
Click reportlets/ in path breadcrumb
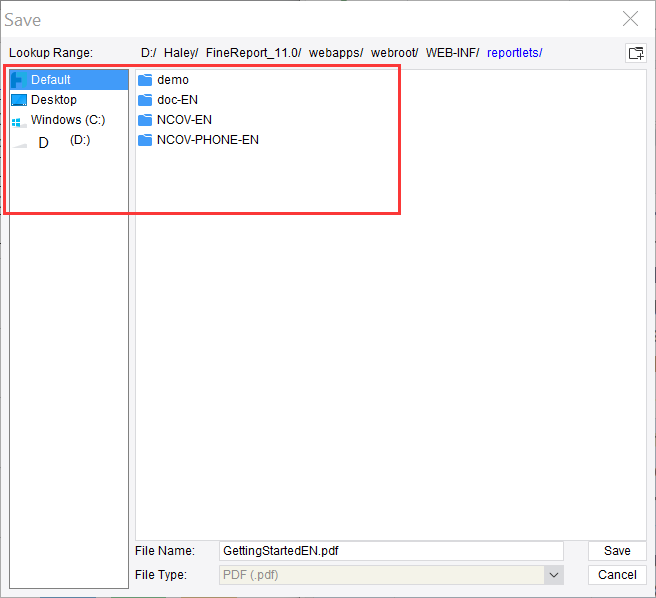(x=515, y=53)
